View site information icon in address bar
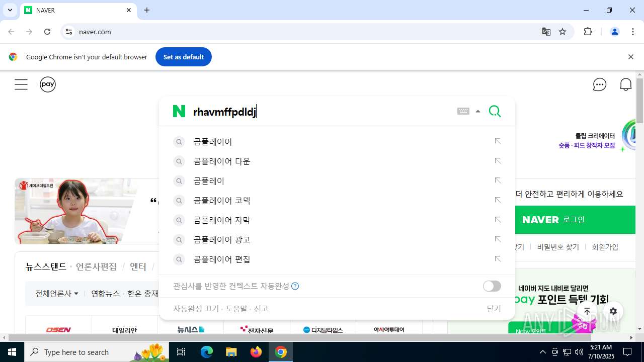The height and width of the screenshot is (362, 644). coord(69,32)
